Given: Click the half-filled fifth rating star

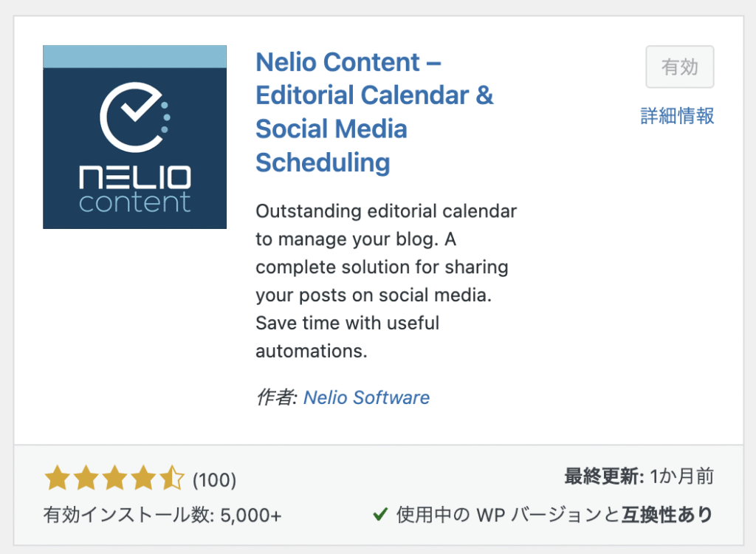Looking at the screenshot, I should pyautogui.click(x=172, y=478).
